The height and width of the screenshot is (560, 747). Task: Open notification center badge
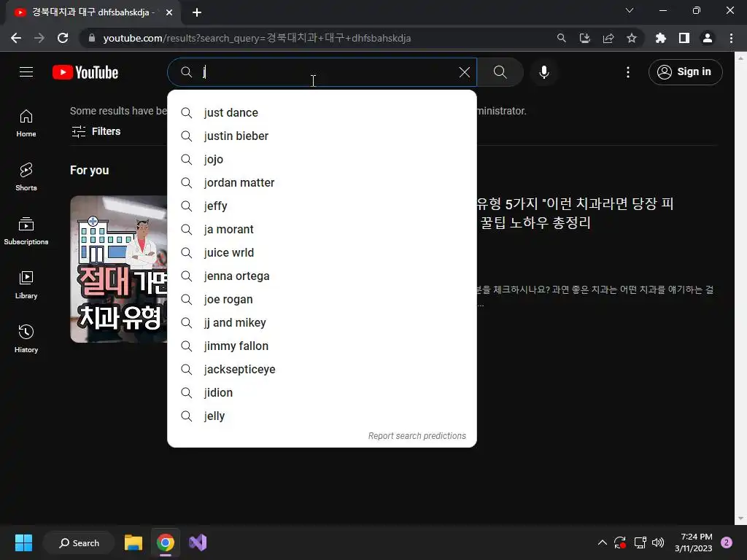coord(727,542)
